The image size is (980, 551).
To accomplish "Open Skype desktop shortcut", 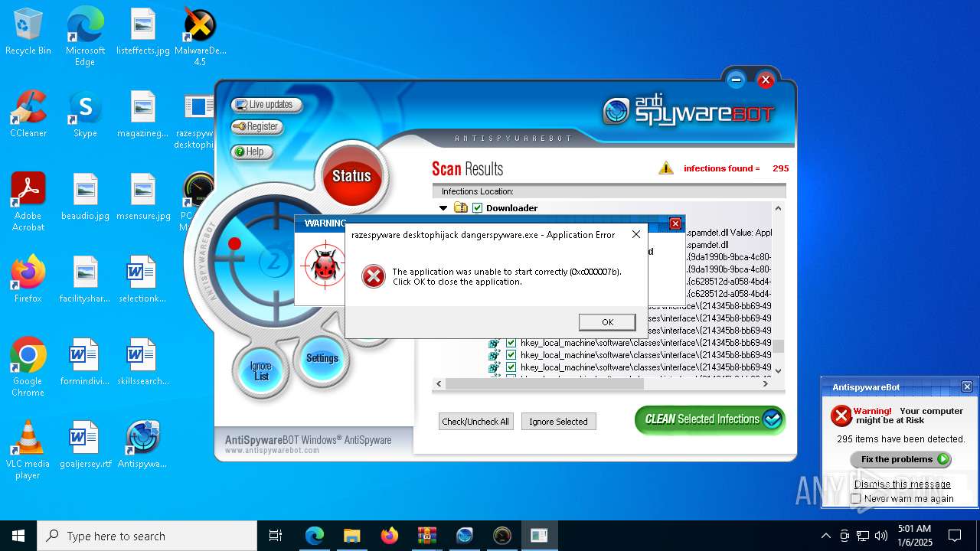I will 85,114.
